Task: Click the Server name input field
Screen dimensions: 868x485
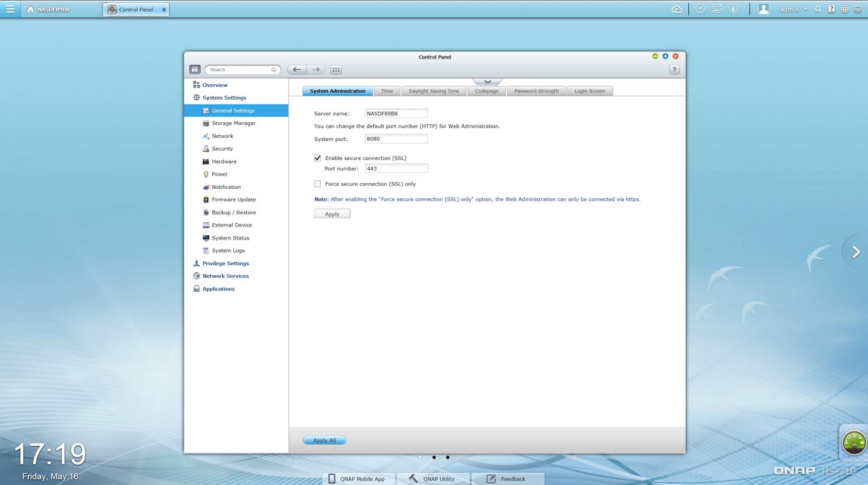Action: (396, 113)
